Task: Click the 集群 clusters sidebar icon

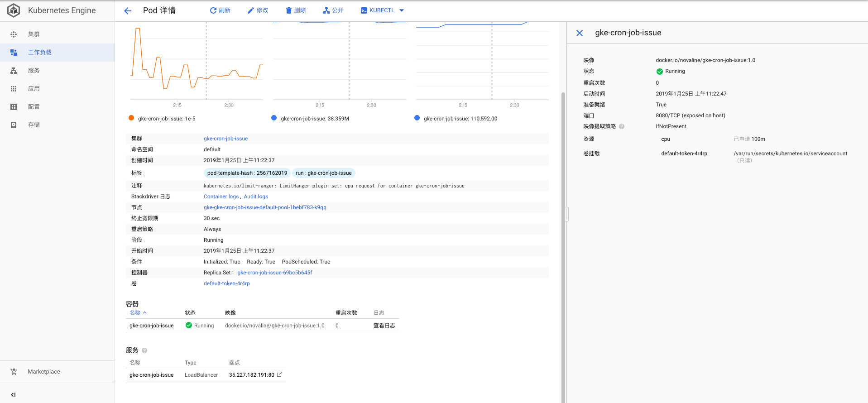Action: tap(14, 34)
